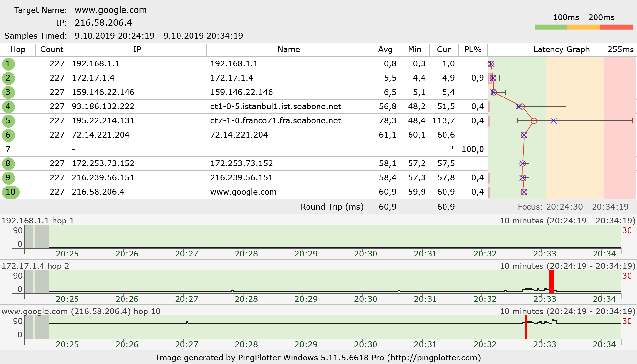Select IP cell 72.14.221.204
The width and height of the screenshot is (637, 364).
(100, 135)
